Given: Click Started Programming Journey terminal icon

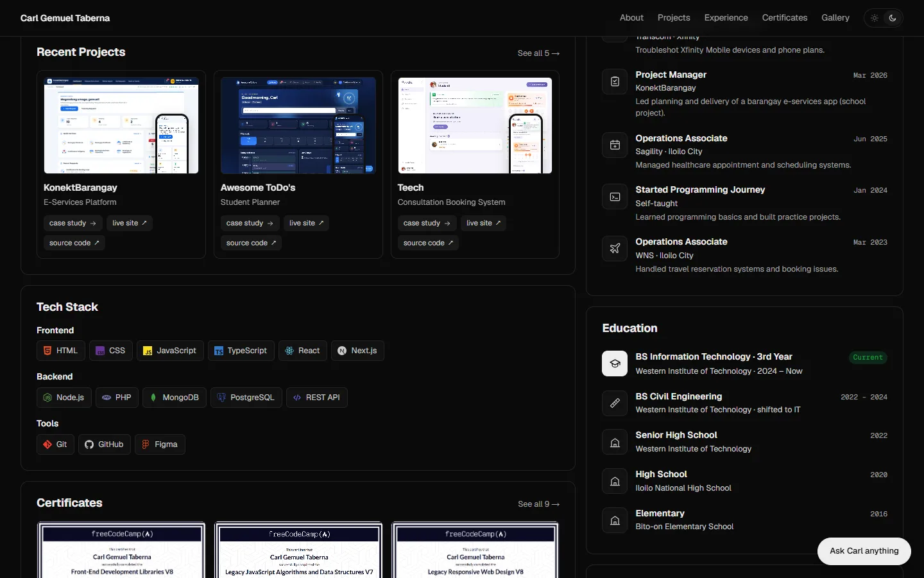Looking at the screenshot, I should [615, 197].
